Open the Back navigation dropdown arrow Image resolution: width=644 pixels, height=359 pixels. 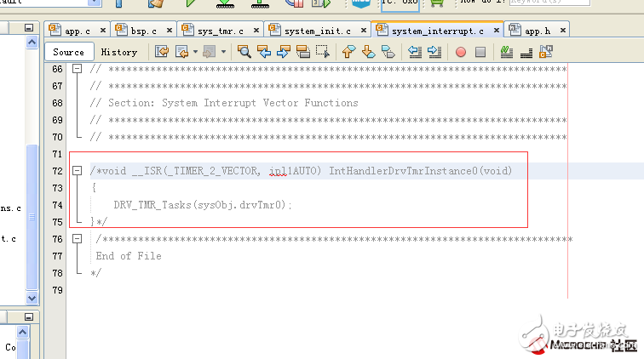(x=195, y=52)
